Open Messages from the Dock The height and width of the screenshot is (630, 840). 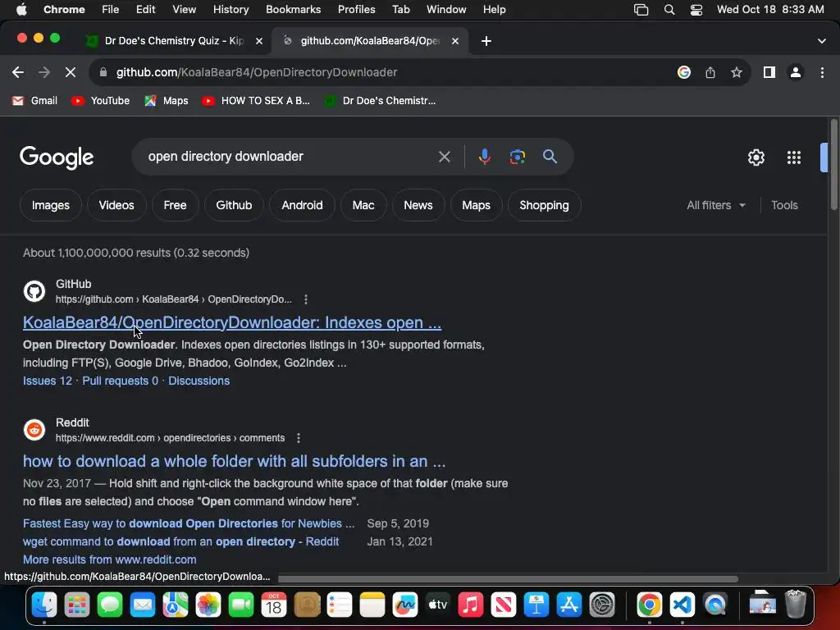coord(110,605)
